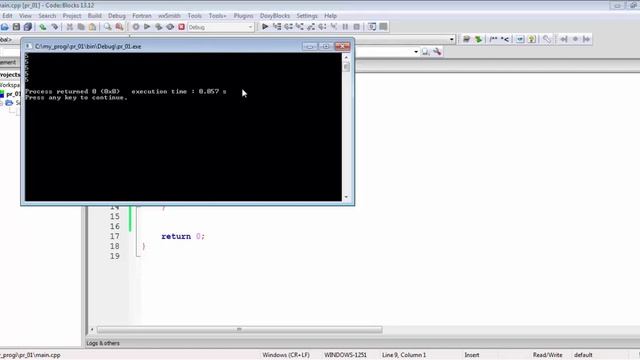Run the program with the green arrow
The height and width of the screenshot is (360, 640).
pyautogui.click(x=147, y=27)
